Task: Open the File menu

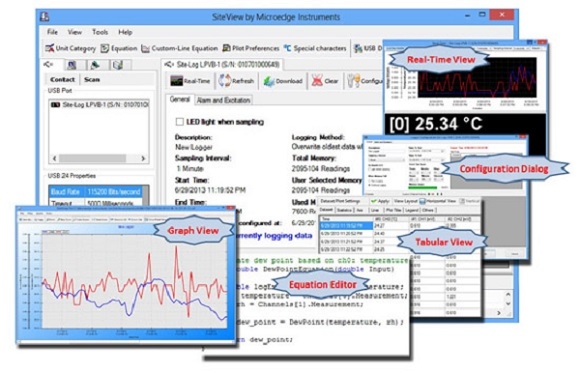Action: pos(52,32)
